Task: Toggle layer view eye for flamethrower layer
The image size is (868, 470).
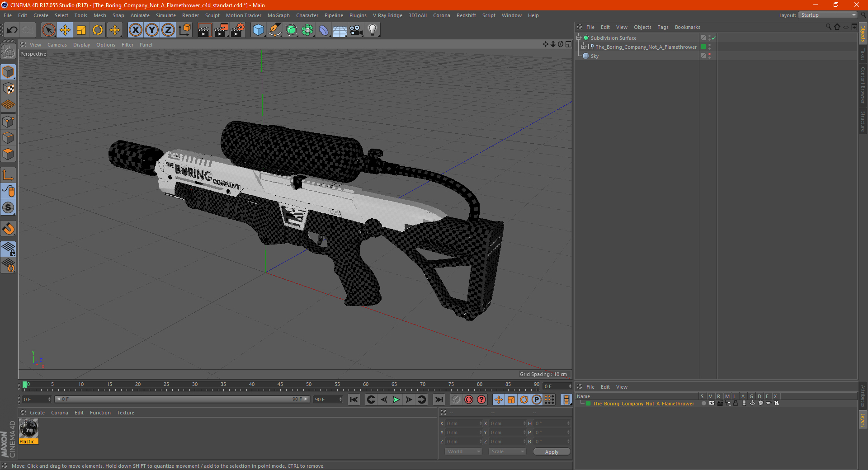Action: pos(712,404)
